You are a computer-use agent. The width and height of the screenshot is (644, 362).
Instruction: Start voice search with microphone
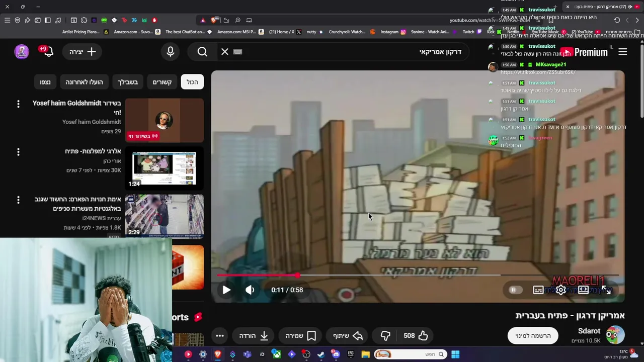point(170,52)
